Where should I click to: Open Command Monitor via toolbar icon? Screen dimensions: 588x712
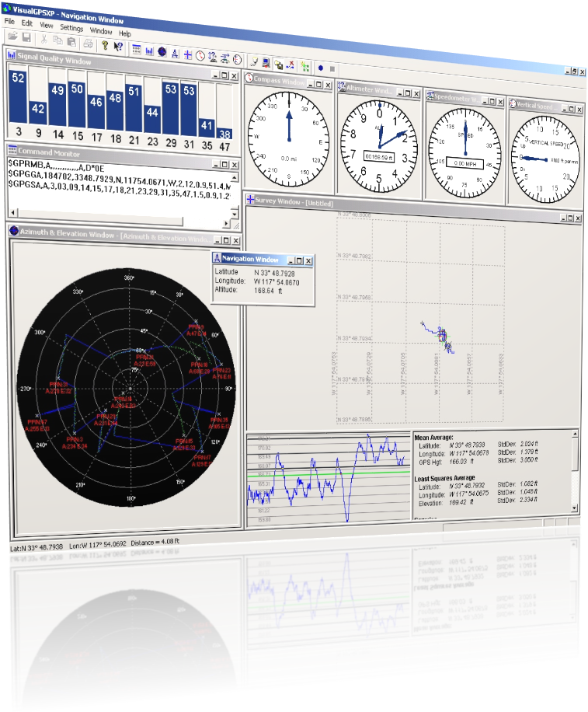coord(136,50)
